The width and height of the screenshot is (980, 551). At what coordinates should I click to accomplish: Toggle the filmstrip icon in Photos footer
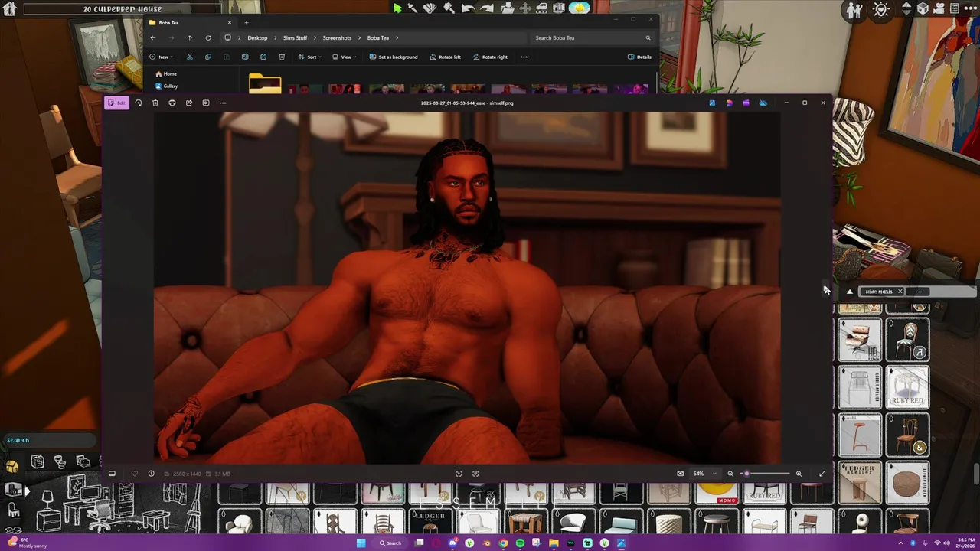112,474
